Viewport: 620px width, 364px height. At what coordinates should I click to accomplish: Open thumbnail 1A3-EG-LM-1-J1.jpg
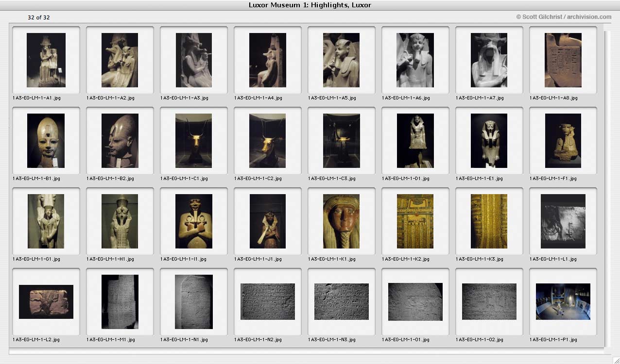(268, 221)
